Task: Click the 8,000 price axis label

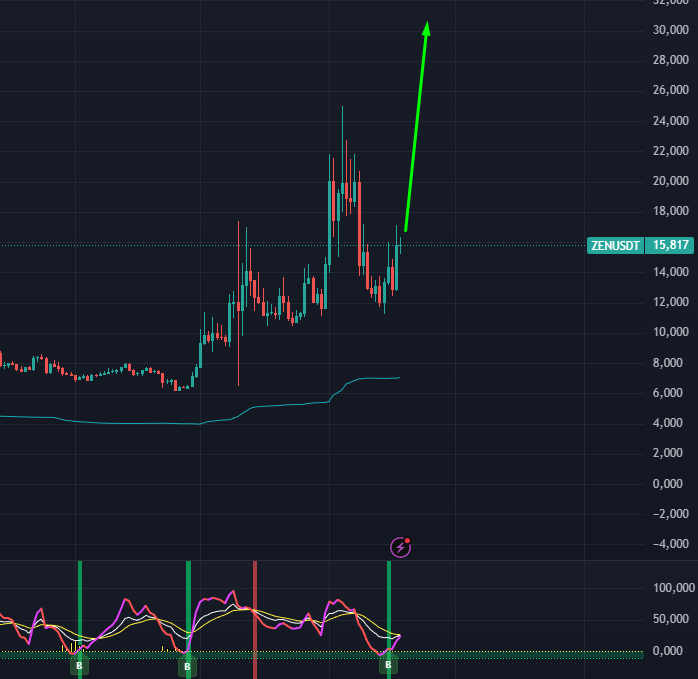Action: (x=670, y=362)
